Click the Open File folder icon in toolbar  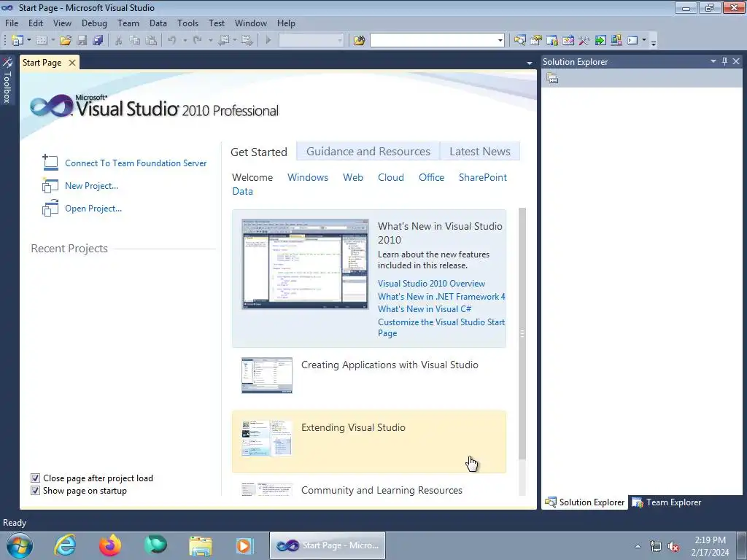(66, 41)
